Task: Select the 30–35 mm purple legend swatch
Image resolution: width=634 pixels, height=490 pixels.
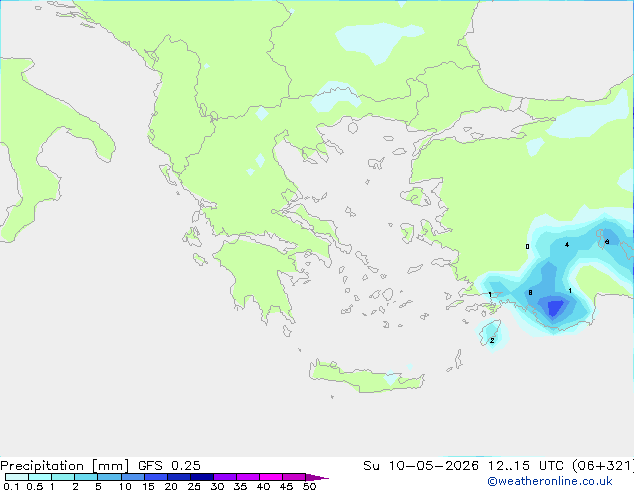Action: click(x=224, y=477)
